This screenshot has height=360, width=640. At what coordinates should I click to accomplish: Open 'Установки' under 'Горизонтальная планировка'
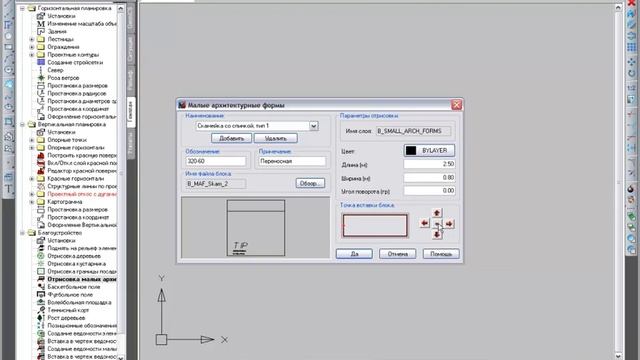(61, 16)
